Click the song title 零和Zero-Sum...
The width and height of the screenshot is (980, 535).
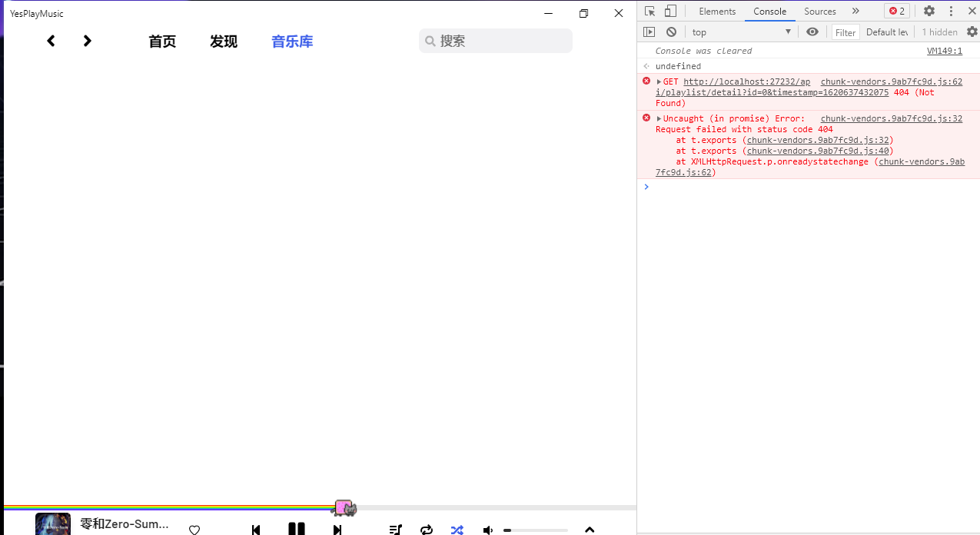pyautogui.click(x=125, y=524)
